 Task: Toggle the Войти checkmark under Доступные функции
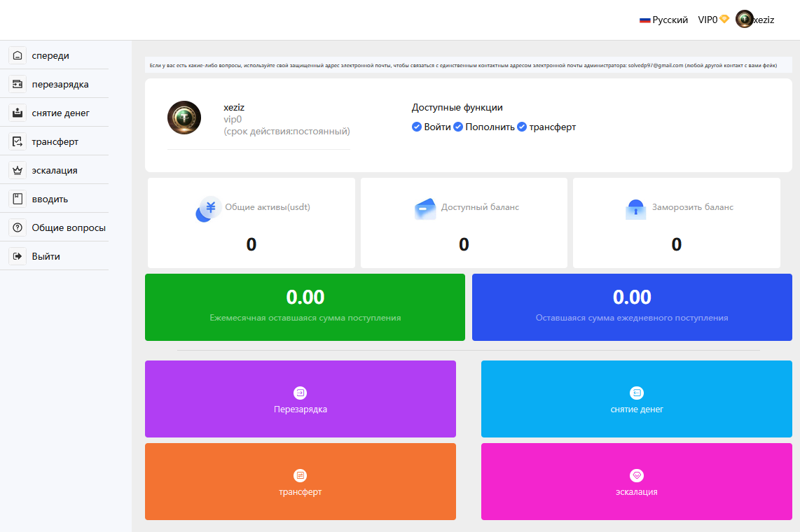pyautogui.click(x=417, y=127)
